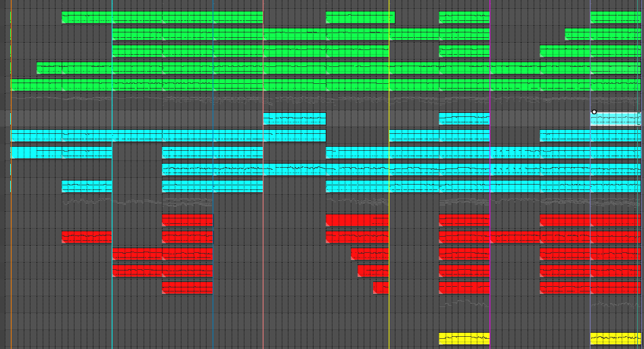Select the red clip between magenta and lavender markers
Viewport: 644px width, 349px height.
[x=515, y=237]
